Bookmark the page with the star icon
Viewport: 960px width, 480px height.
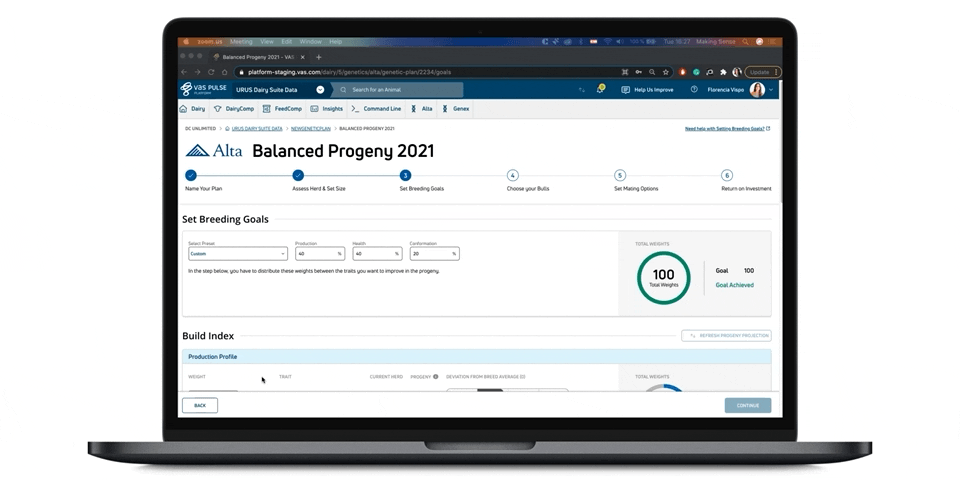tap(666, 72)
